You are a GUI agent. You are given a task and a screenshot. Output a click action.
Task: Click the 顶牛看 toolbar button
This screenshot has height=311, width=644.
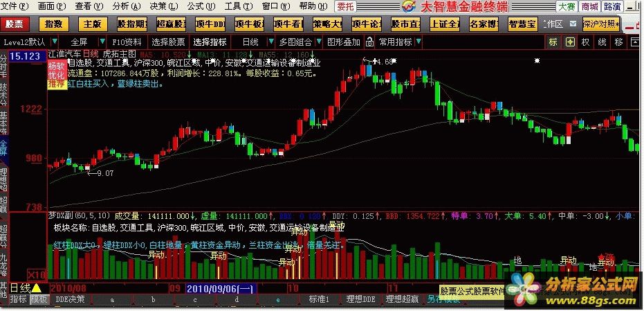[x=288, y=24]
